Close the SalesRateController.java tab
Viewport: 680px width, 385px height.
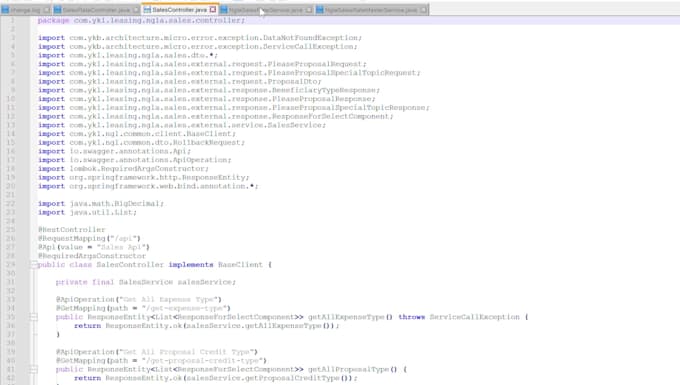(136, 10)
